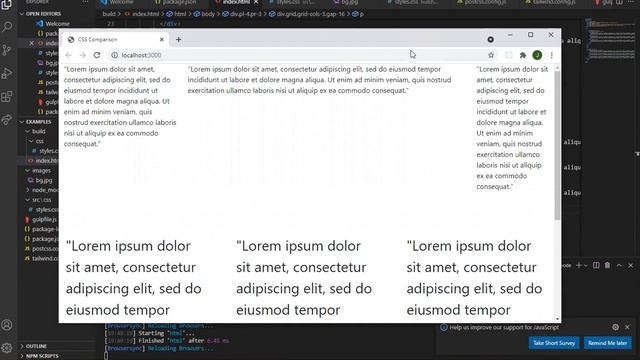This screenshot has width=640, height=360.
Task: Open a new Chrome tab with plus button
Action: coord(178,40)
